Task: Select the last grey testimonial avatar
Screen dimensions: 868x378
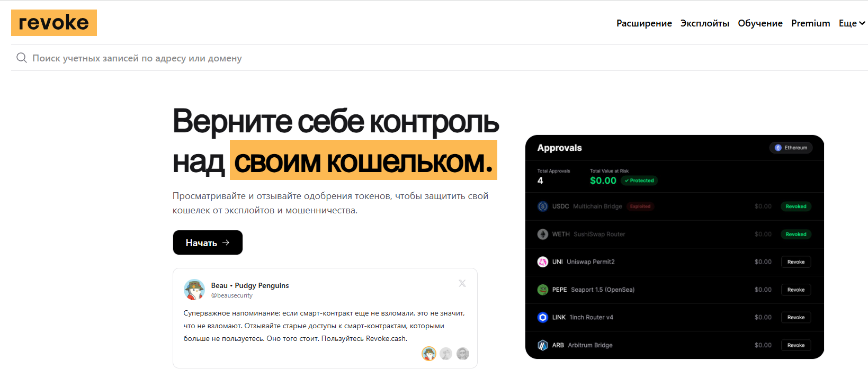Action: 463,354
